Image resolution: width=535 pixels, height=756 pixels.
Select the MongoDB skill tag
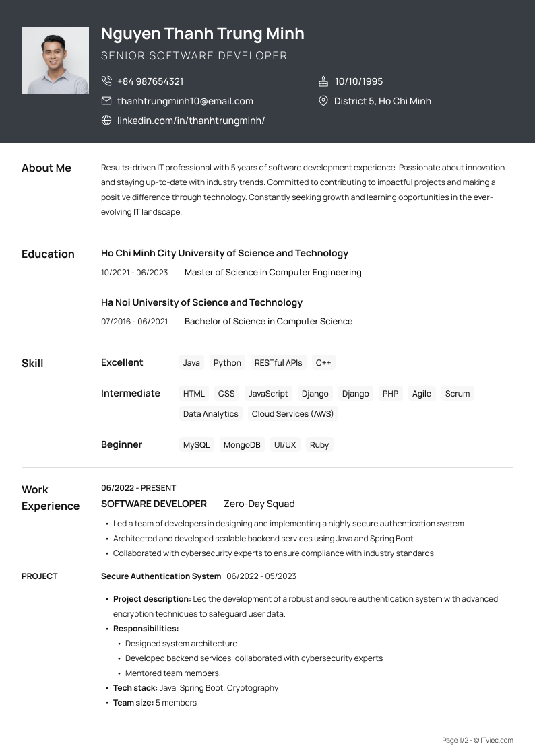coord(242,445)
